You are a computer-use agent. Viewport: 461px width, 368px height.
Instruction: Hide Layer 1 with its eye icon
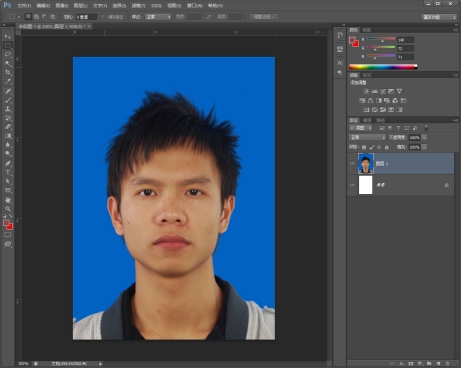coord(352,164)
